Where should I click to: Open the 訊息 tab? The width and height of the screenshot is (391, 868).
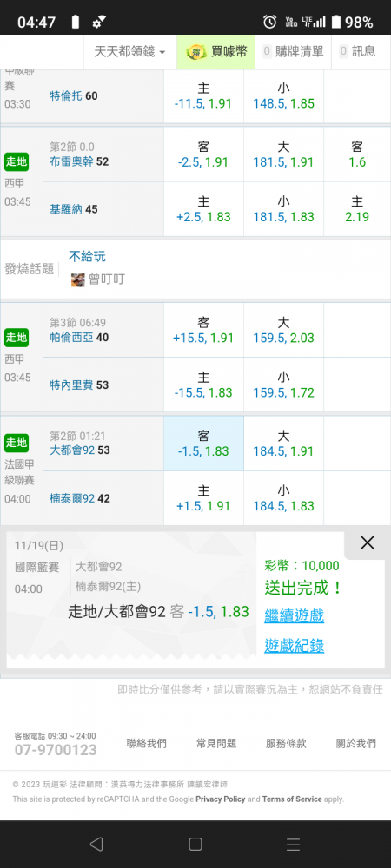[x=357, y=52]
